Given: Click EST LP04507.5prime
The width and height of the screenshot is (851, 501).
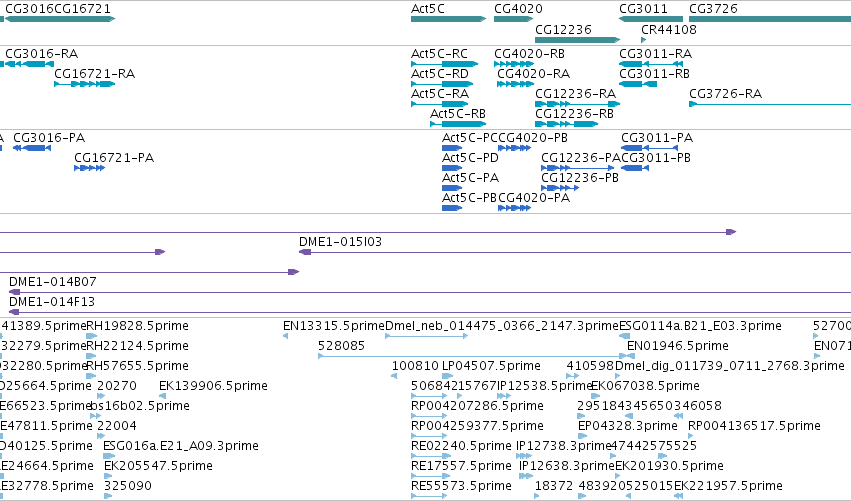Looking at the screenshot, I should click(448, 377).
